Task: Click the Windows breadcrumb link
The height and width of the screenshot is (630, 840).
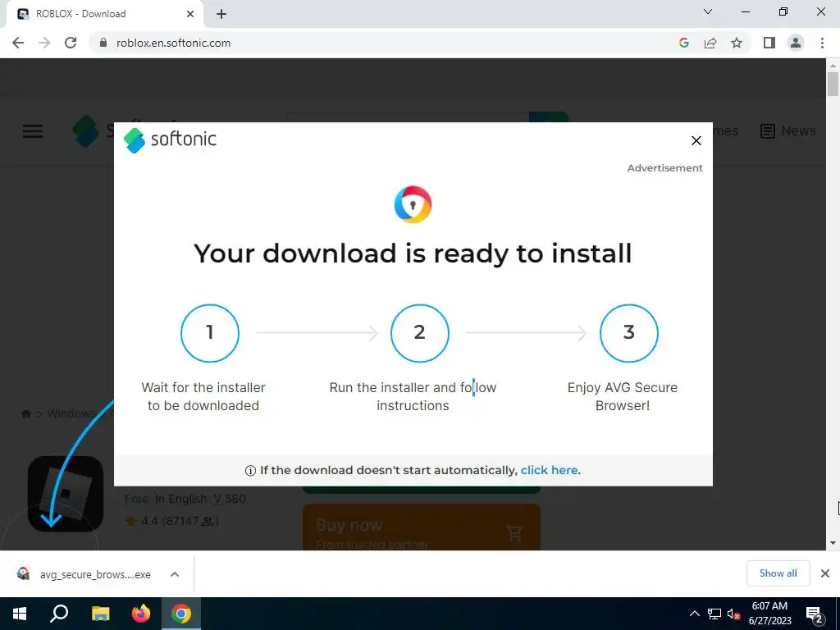Action: pos(71,413)
